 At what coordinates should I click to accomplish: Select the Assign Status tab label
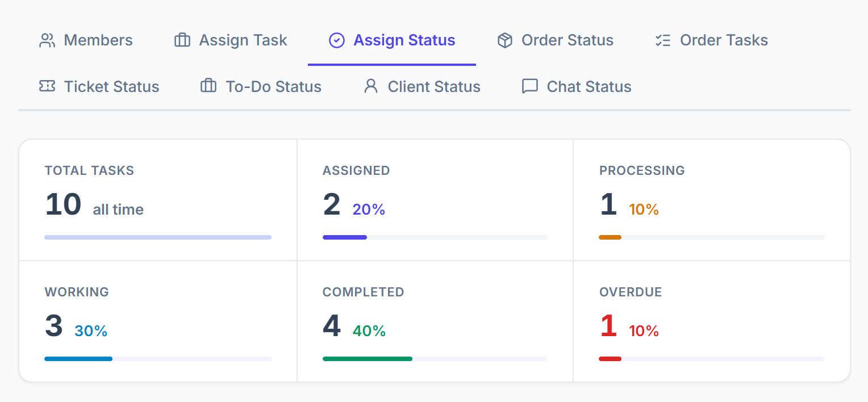pyautogui.click(x=404, y=40)
